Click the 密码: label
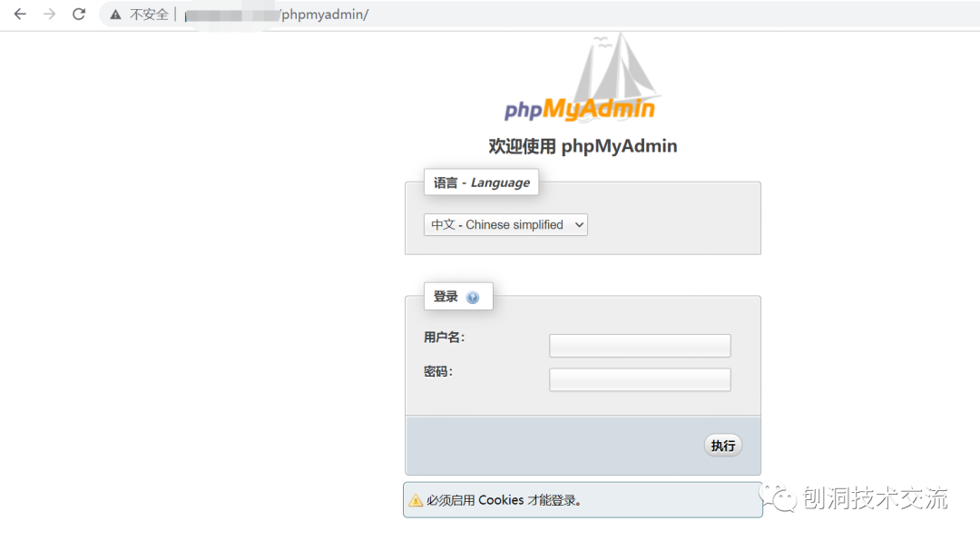Viewport: 980px width, 541px height. [x=438, y=371]
